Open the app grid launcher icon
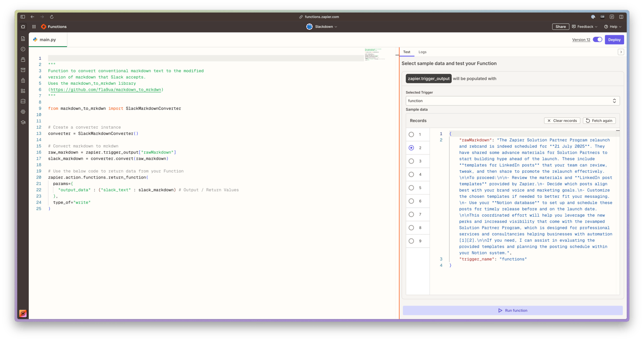This screenshot has width=644, height=341. (x=33, y=26)
